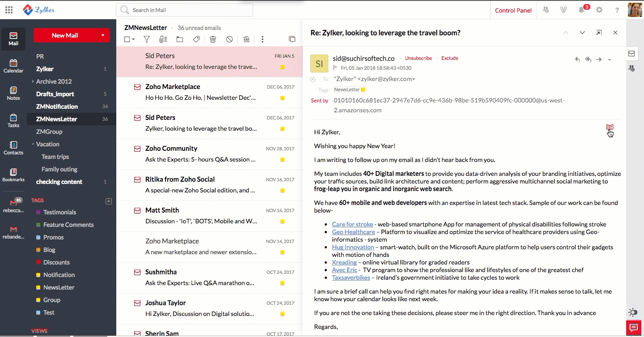Click the Promos tag color square
This screenshot has width=644, height=337.
pos(38,237)
